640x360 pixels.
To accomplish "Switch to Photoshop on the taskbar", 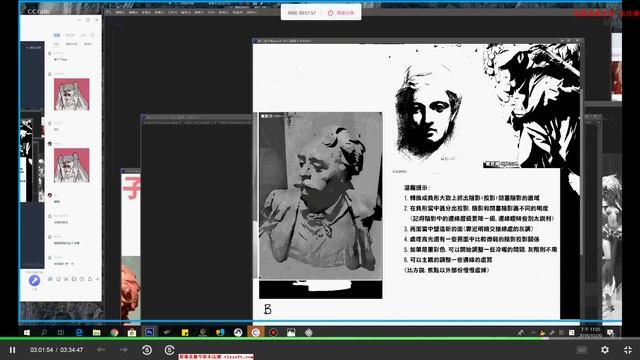I will (149, 332).
